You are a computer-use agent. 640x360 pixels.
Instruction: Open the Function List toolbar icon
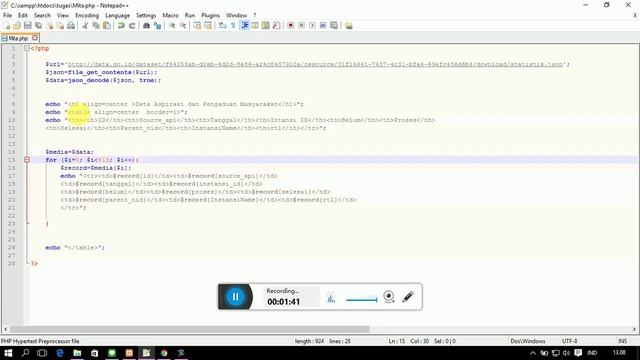(x=276, y=26)
